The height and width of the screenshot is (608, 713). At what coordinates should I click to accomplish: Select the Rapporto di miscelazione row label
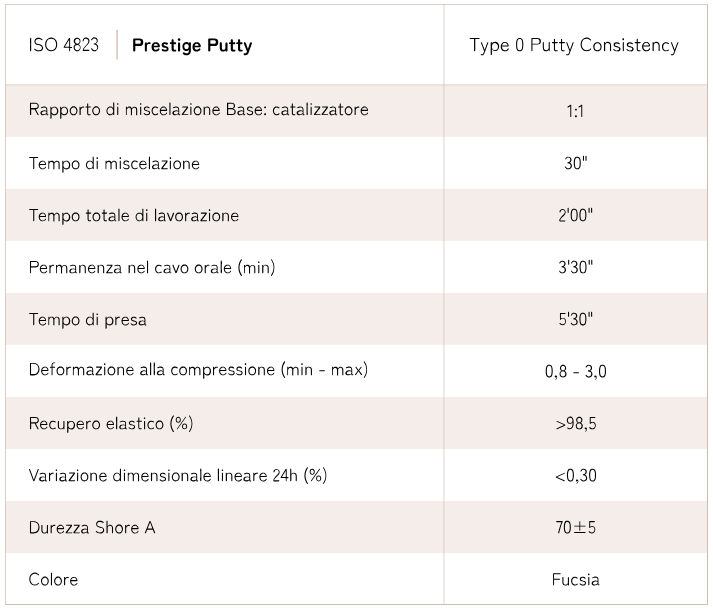point(199,110)
